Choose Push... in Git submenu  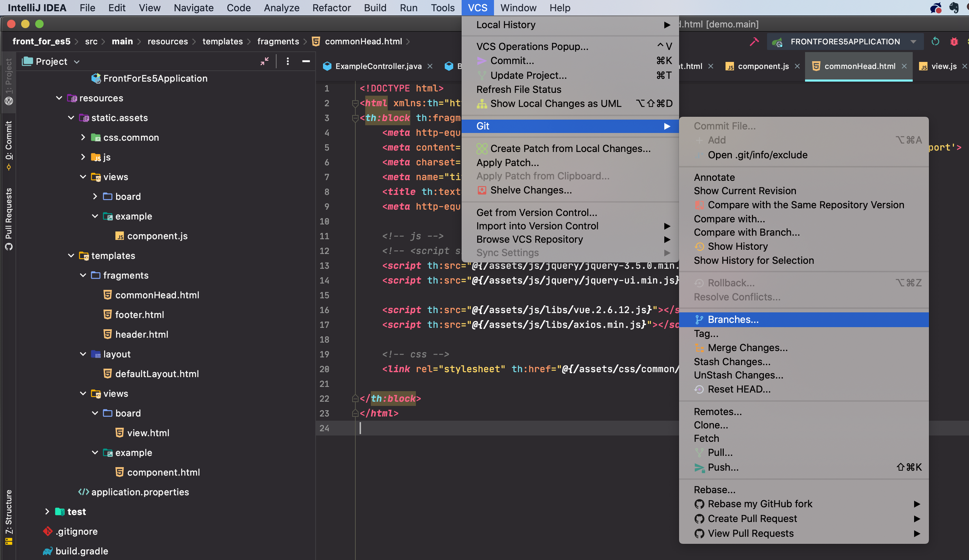point(804,467)
